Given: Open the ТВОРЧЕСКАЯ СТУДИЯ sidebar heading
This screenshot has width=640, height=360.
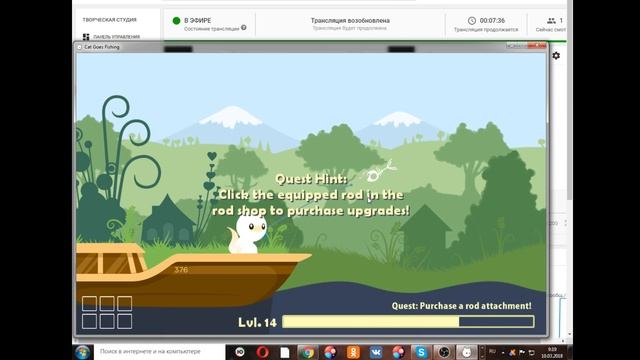Looking at the screenshot, I should (x=110, y=20).
